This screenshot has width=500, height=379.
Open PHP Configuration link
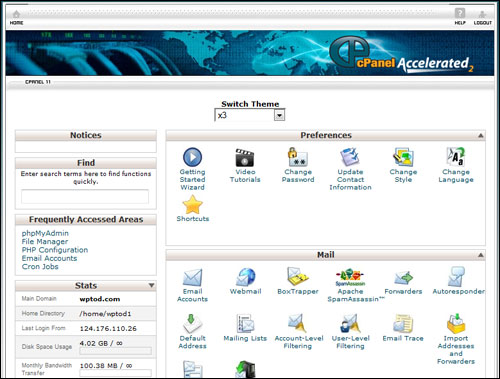55,250
